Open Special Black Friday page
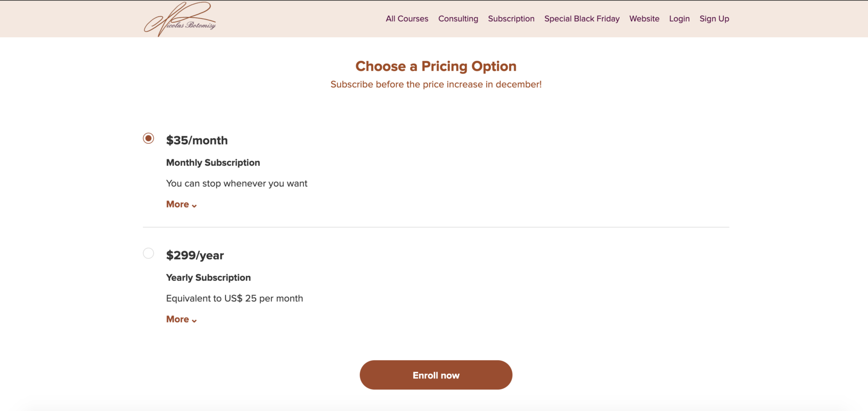This screenshot has height=411, width=868. [x=582, y=19]
